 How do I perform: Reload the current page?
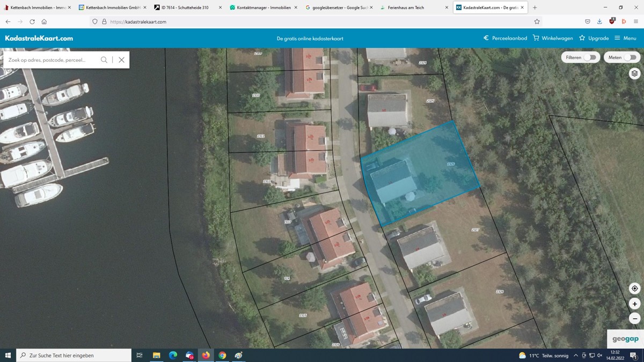tap(32, 21)
